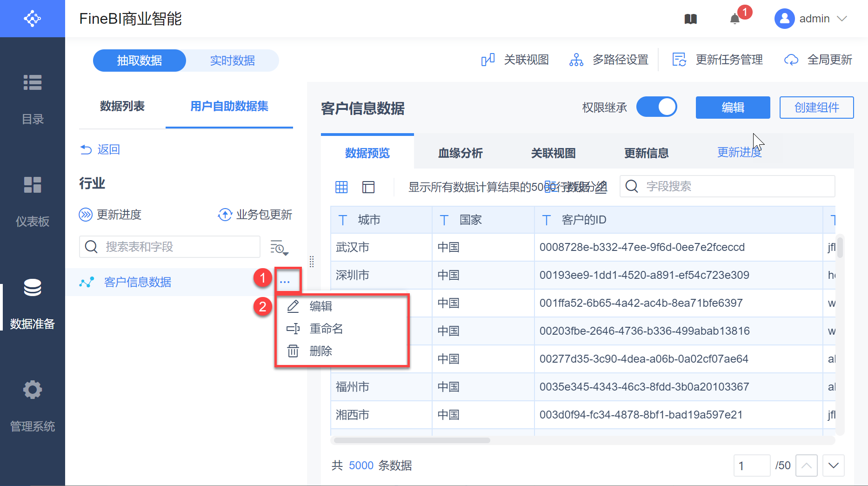Expand the admin account dropdown arrow
868x486 pixels.
(x=842, y=19)
